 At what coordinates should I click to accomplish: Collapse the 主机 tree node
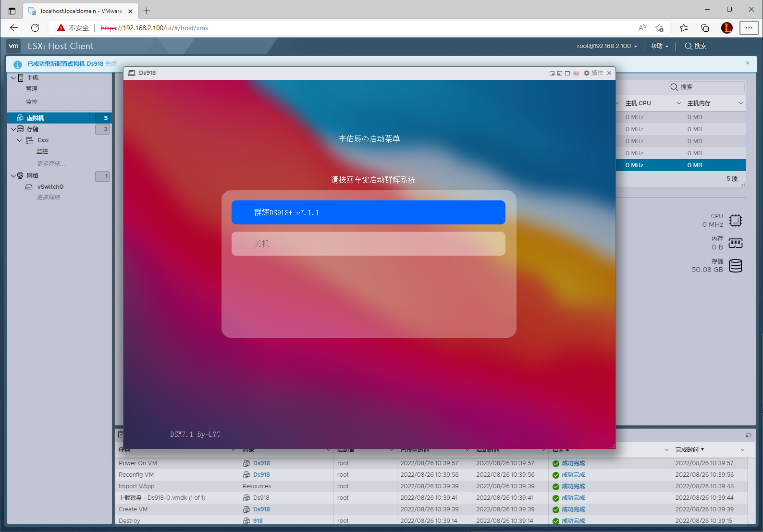[13, 78]
